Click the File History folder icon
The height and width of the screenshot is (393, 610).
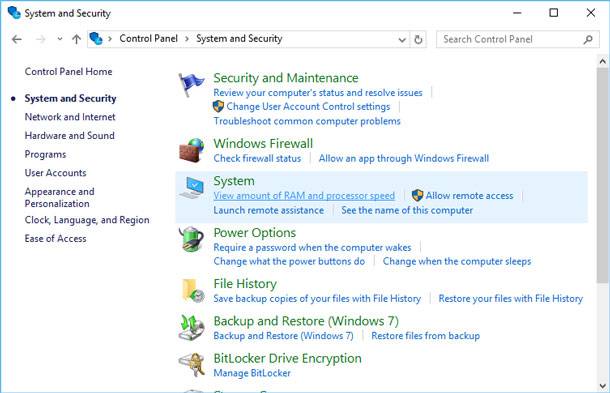pos(193,290)
